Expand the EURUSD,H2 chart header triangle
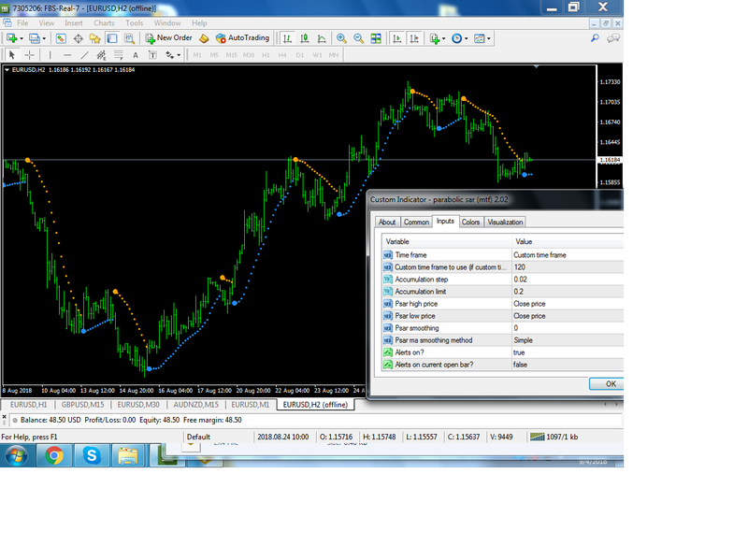Screen dimensions: 748x560 tap(7, 69)
